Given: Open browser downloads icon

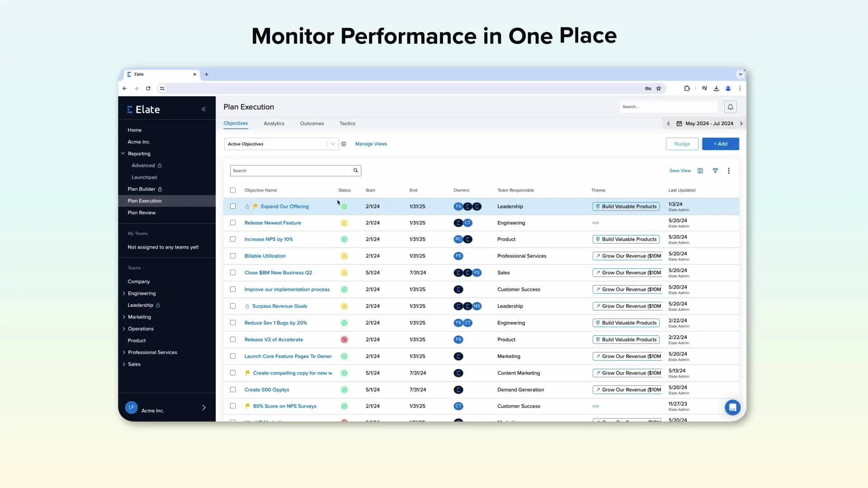Looking at the screenshot, I should pos(716,89).
